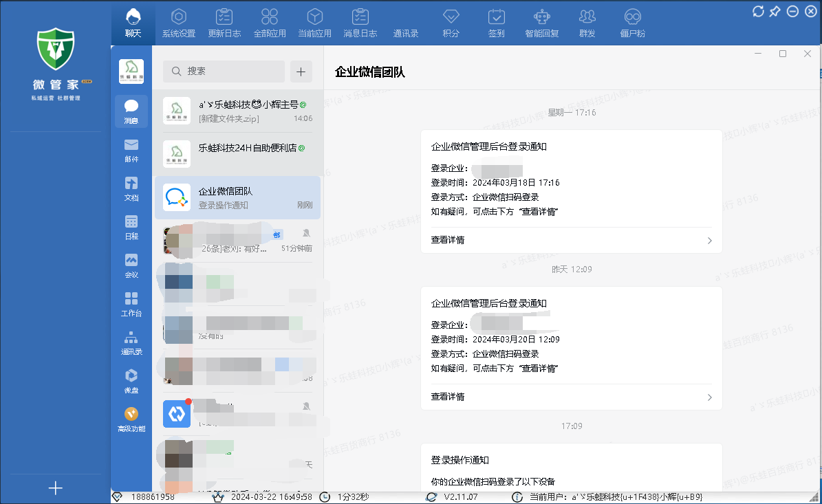This screenshot has height=504, width=822.
Task: Open the 僵尸粉 skull icon
Action: 632,23
